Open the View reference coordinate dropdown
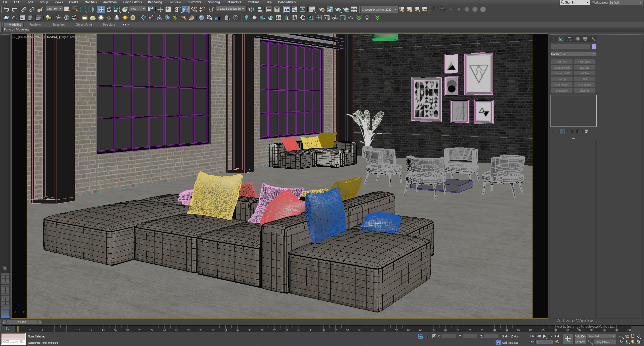 coord(138,9)
